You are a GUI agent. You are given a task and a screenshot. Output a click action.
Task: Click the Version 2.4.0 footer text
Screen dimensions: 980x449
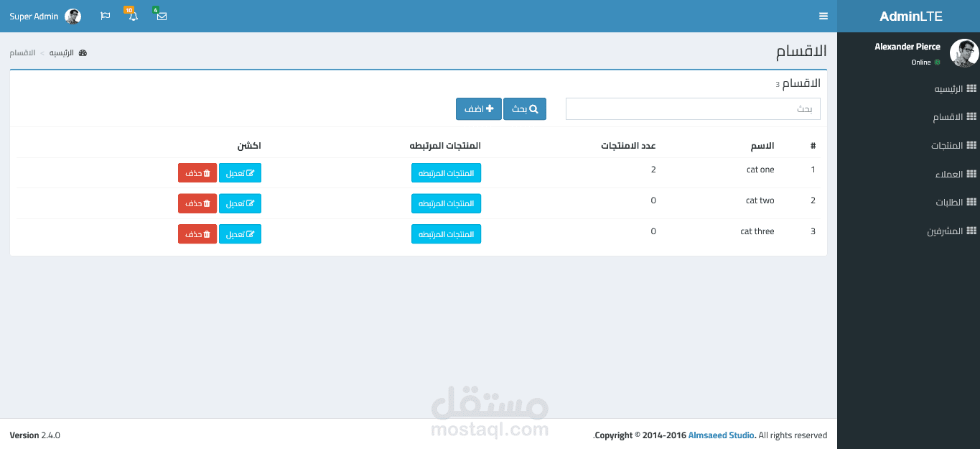(x=35, y=435)
